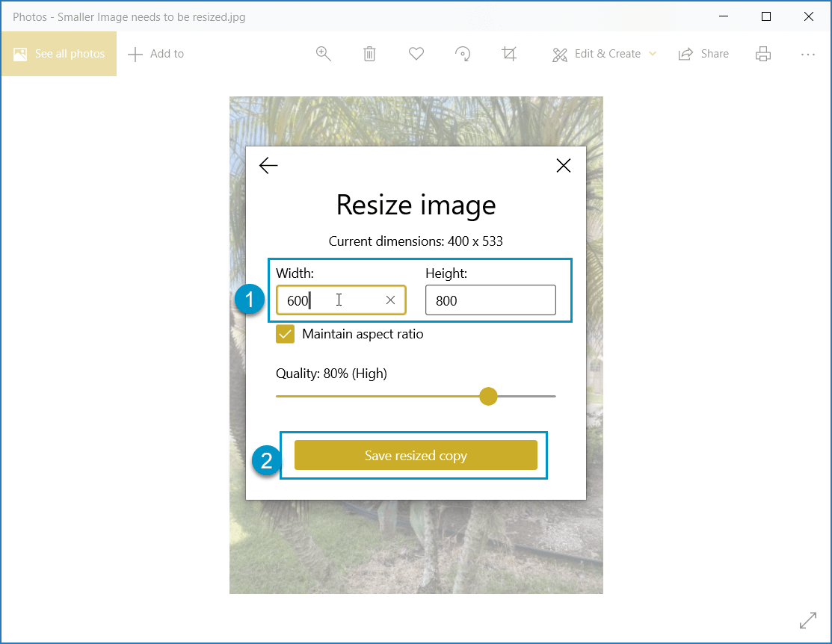
Task: Click into the Height input field
Action: tap(490, 300)
